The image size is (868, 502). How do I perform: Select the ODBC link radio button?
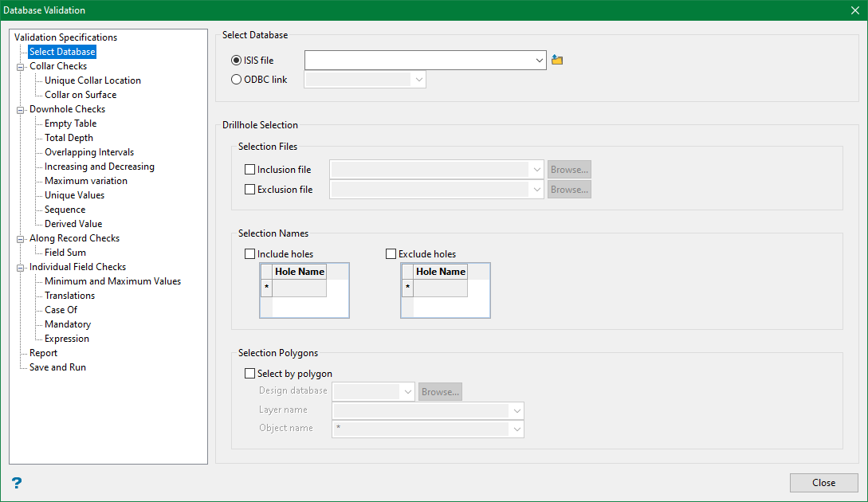(x=236, y=79)
